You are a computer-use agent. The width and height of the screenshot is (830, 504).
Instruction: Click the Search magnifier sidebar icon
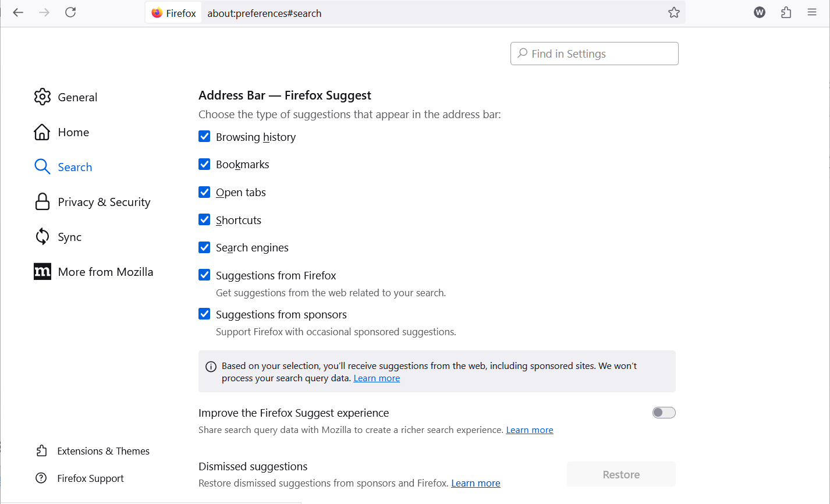42,166
